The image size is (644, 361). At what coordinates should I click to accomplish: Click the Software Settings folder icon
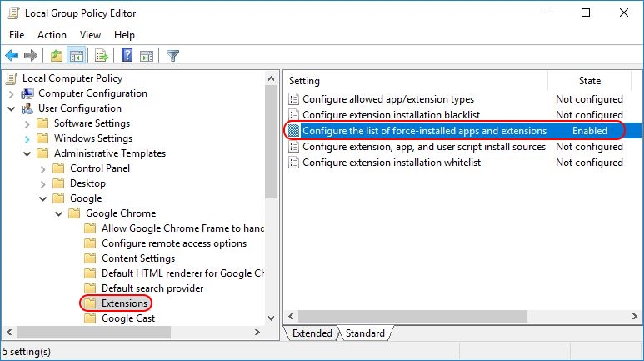point(42,123)
